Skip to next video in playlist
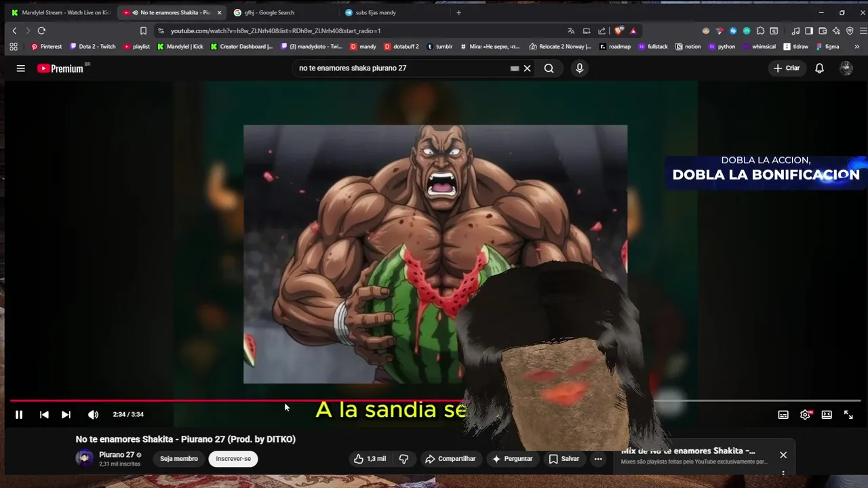This screenshot has height=488, width=868. pos(66,414)
